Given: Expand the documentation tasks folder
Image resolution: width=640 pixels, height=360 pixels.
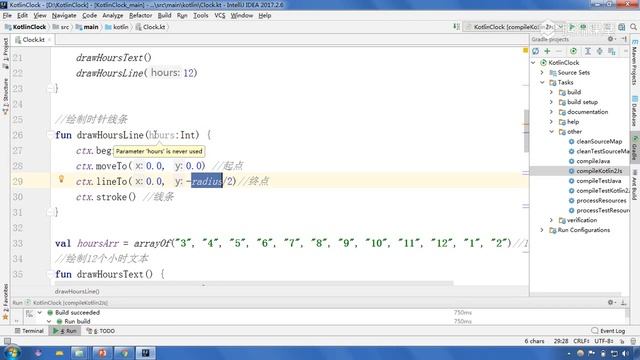Looking at the screenshot, I should tap(551, 112).
